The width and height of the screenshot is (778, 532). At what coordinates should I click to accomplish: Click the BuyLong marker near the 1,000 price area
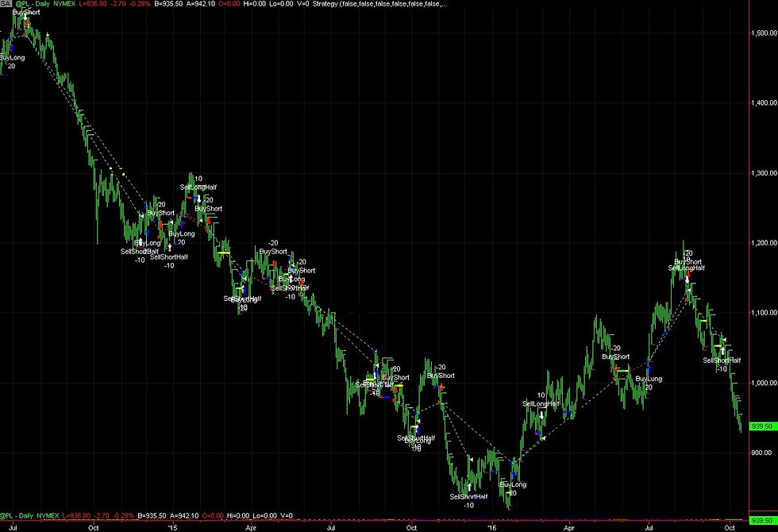[649, 378]
